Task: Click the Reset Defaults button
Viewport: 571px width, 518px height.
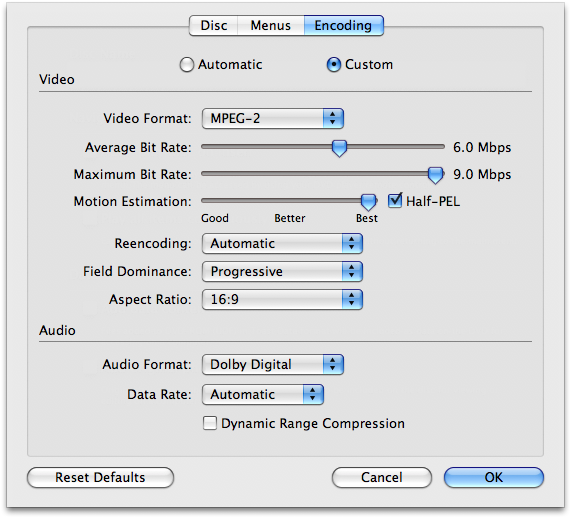Action: (x=101, y=478)
